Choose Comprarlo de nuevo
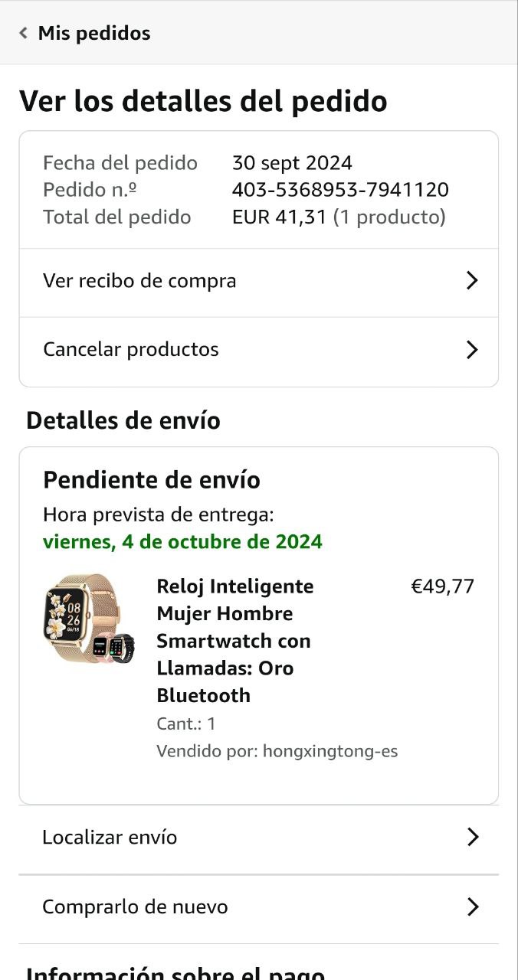Viewport: 518px width, 980px height. [135, 907]
